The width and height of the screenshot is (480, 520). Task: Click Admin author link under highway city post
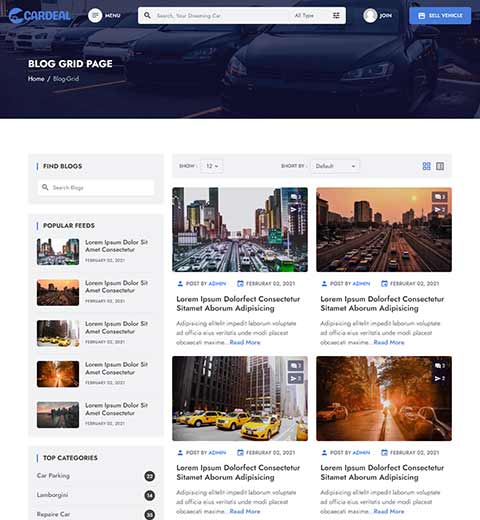(217, 284)
